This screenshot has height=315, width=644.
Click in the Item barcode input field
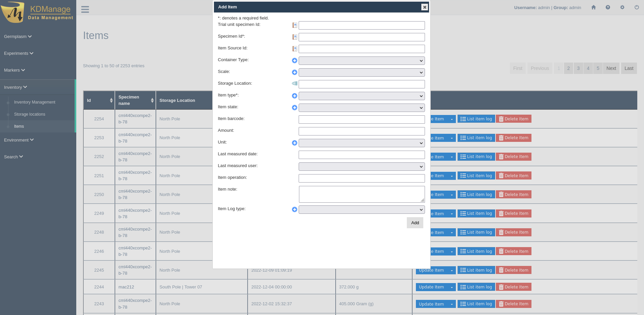361,120
